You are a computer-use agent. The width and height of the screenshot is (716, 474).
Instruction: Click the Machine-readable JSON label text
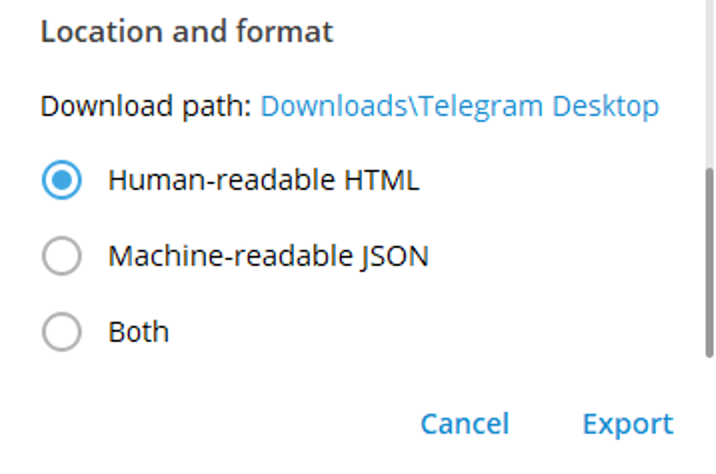click(268, 257)
